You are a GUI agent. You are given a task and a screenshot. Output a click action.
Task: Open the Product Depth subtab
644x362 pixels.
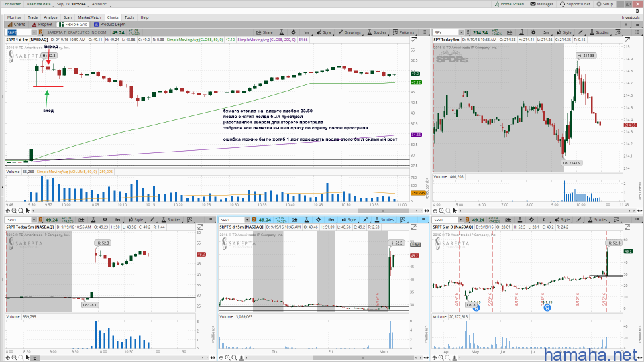pyautogui.click(x=109, y=25)
